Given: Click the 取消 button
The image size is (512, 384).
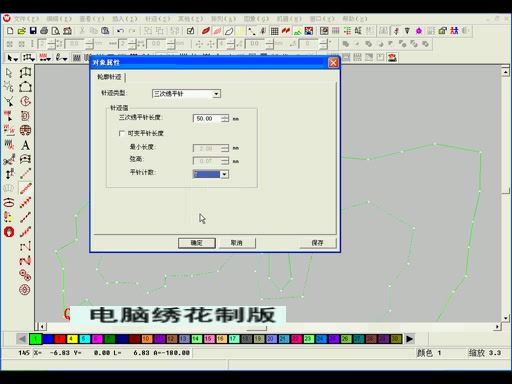Looking at the screenshot, I should point(237,243).
